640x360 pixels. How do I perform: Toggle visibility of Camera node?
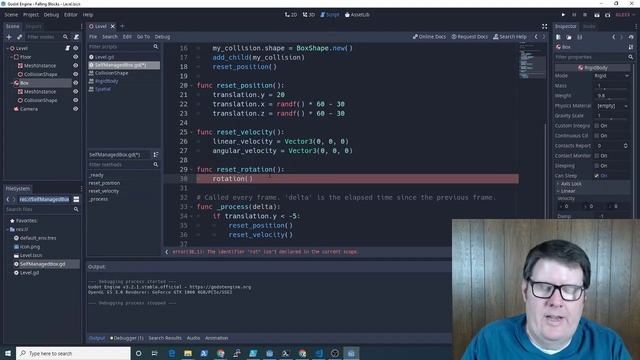click(76, 109)
